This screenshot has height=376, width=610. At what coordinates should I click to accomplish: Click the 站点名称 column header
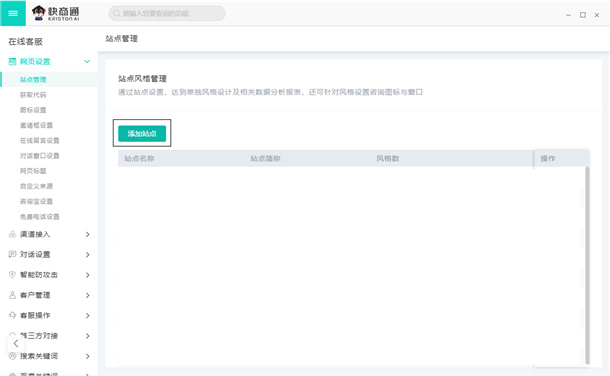pyautogui.click(x=139, y=158)
